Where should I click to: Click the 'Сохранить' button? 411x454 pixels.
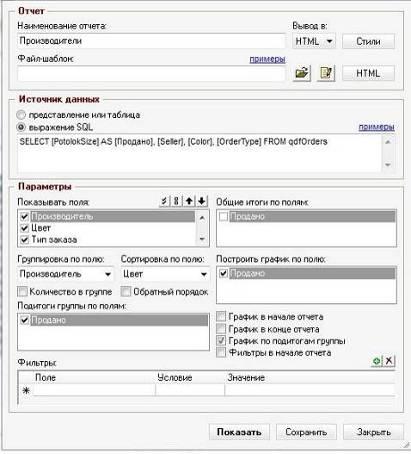[306, 432]
